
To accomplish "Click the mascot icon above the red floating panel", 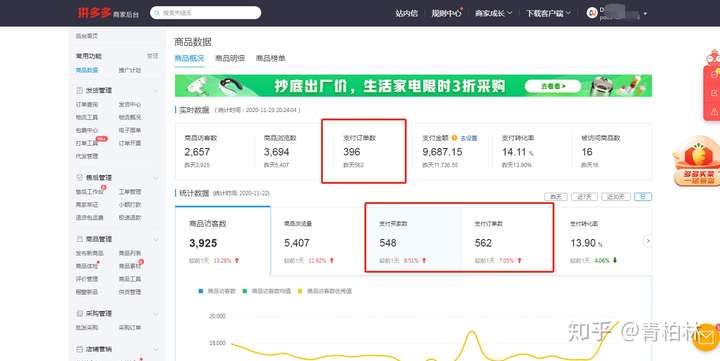I will pyautogui.click(x=713, y=57).
